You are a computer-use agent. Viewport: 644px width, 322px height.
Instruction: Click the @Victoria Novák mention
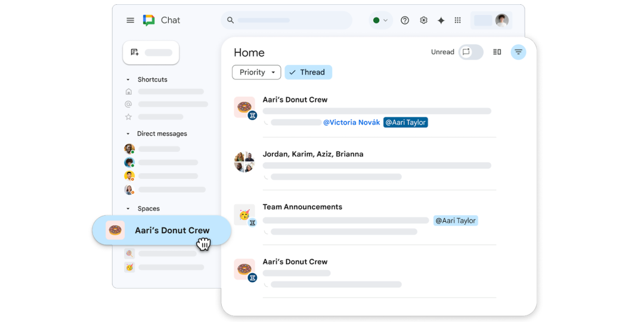pyautogui.click(x=351, y=122)
